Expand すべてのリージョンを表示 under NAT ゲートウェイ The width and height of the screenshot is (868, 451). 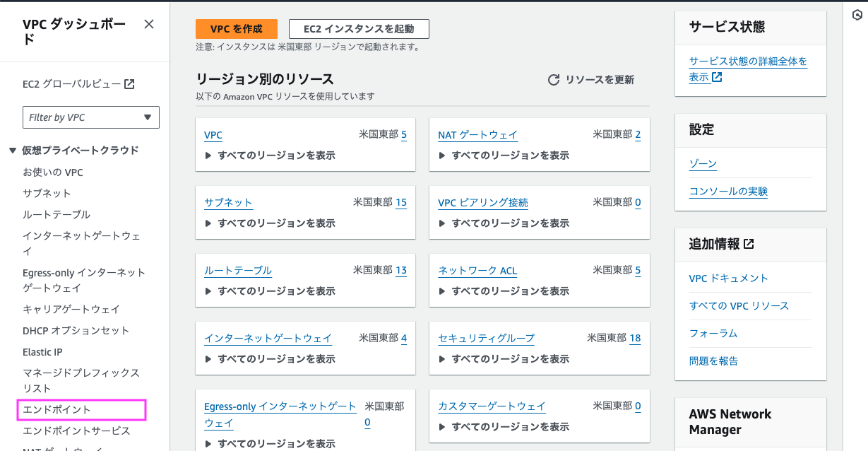[504, 156]
